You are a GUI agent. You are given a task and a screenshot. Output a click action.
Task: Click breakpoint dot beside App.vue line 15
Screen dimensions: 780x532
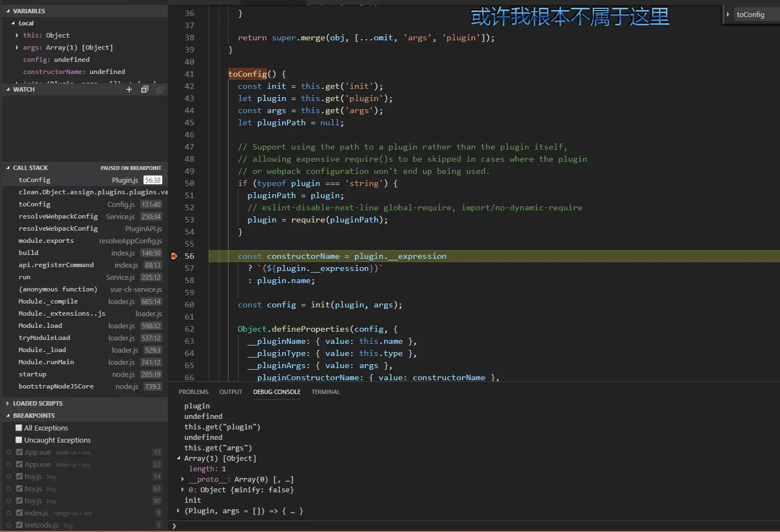point(8,453)
